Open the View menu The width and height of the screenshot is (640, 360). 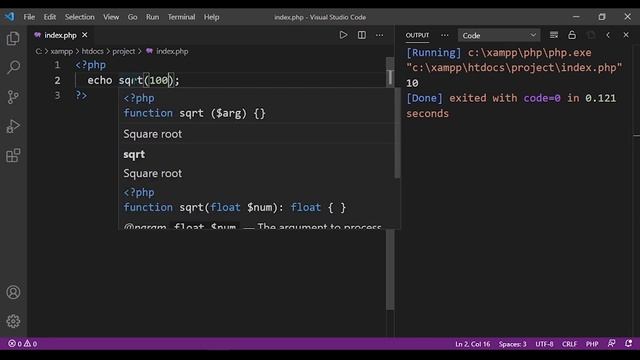click(111, 17)
